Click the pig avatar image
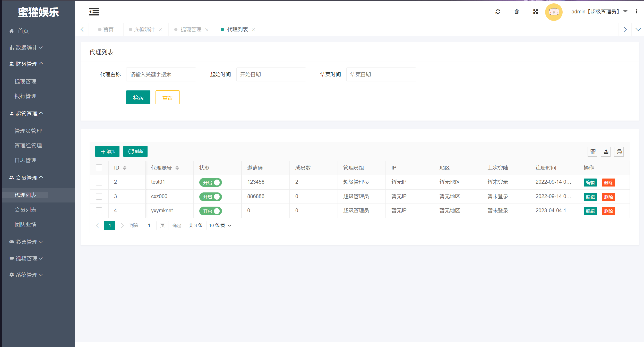This screenshot has height=347, width=644. click(554, 12)
